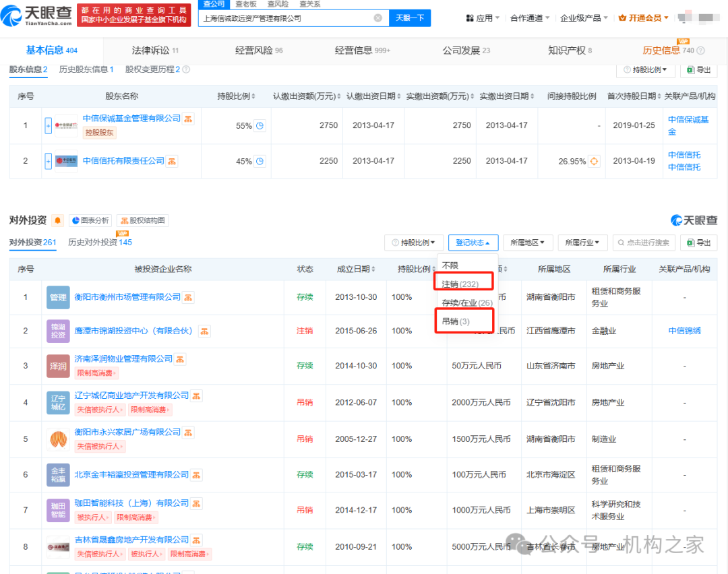Click the indirect holding 26.95% path icon
This screenshot has width=728, height=574.
(x=594, y=161)
